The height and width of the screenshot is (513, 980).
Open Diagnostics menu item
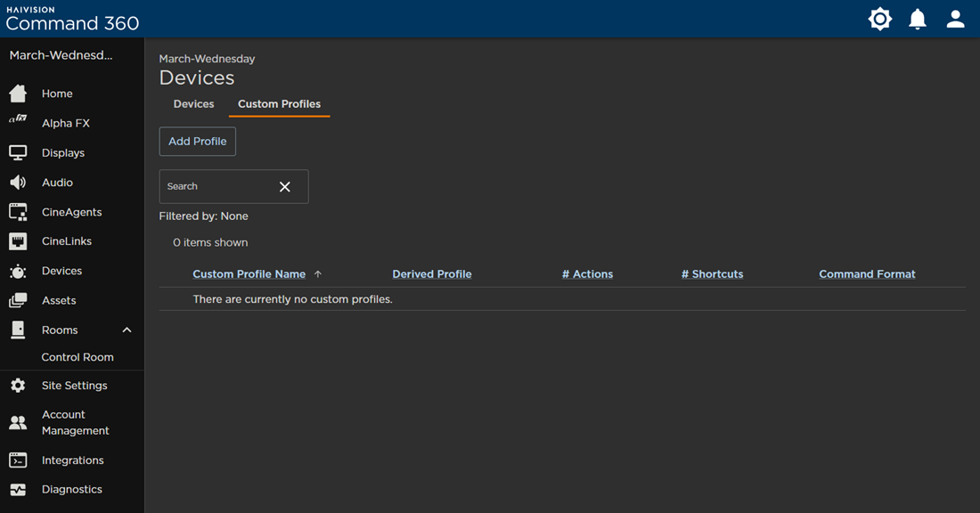pos(72,489)
